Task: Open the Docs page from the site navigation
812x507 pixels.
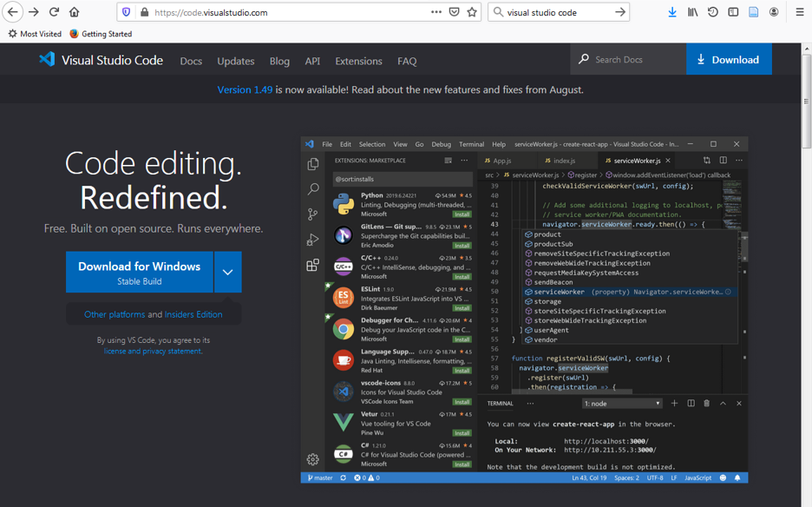Action: 191,61
